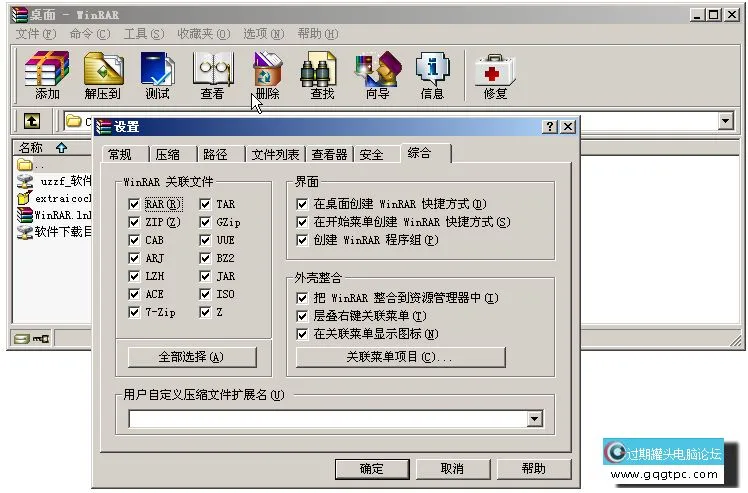Open the 命令(C) menu
This screenshot has width=748, height=493.
(x=90, y=34)
